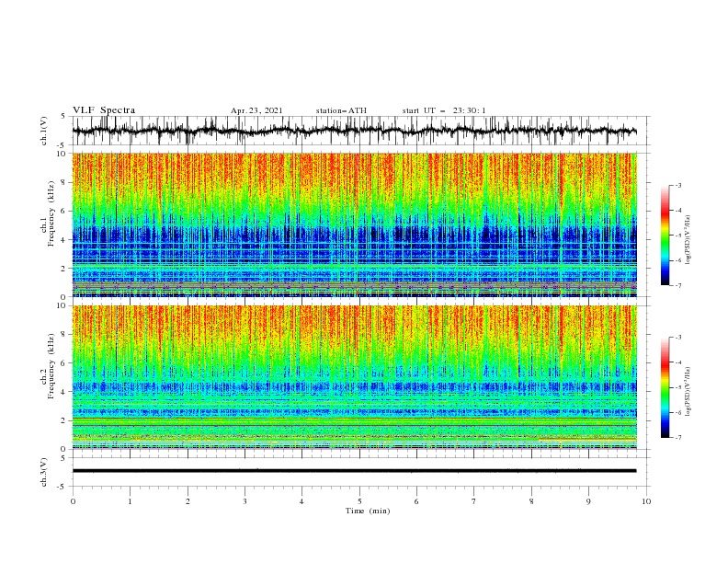Image resolution: width=728 pixels, height=563 pixels.
Task: Click the ch.1 spectrogram color scale bar
Action: pos(665,236)
